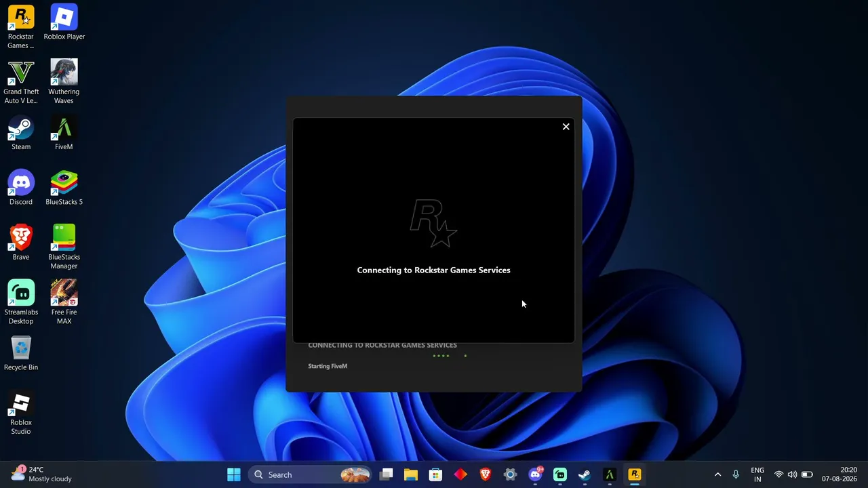868x488 pixels.
Task: Select the Recycle Bin desktop icon
Action: coord(21,353)
